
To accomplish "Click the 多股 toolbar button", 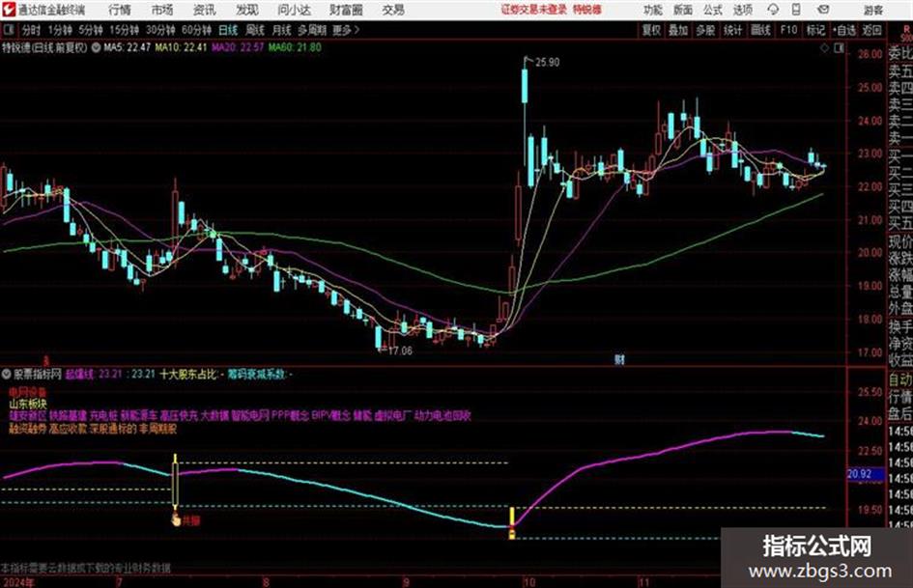I will (x=705, y=30).
